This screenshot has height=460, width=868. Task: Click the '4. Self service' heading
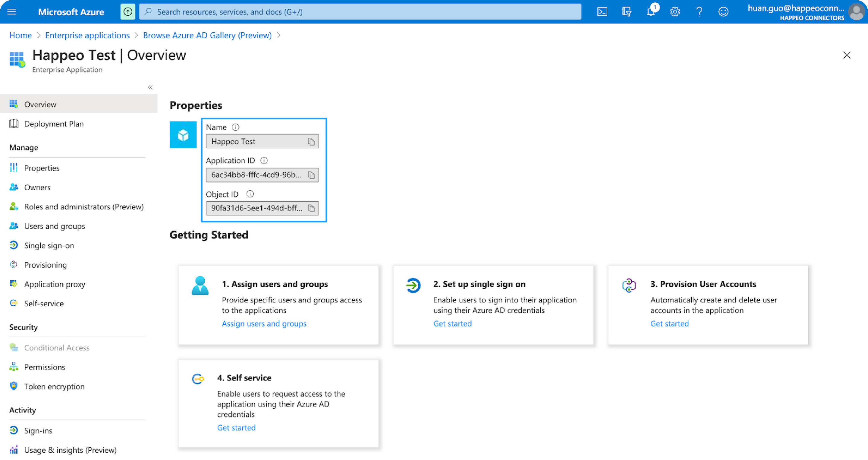pos(244,378)
